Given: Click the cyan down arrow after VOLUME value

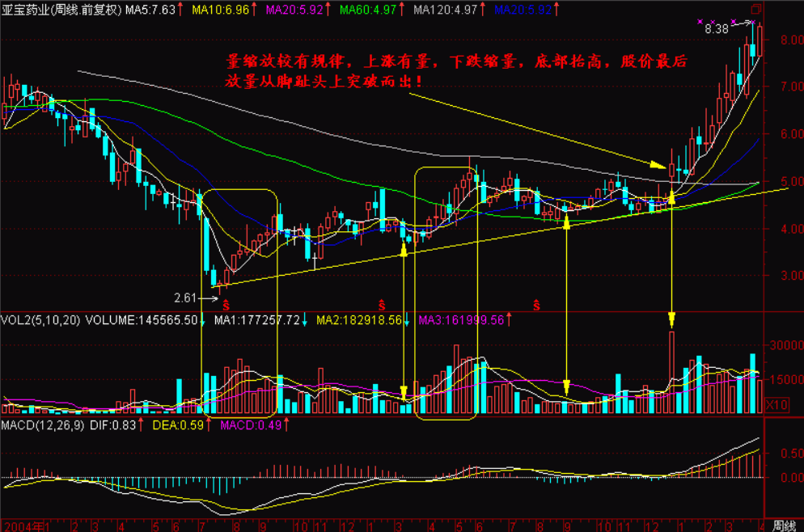Looking at the screenshot, I should [203, 321].
